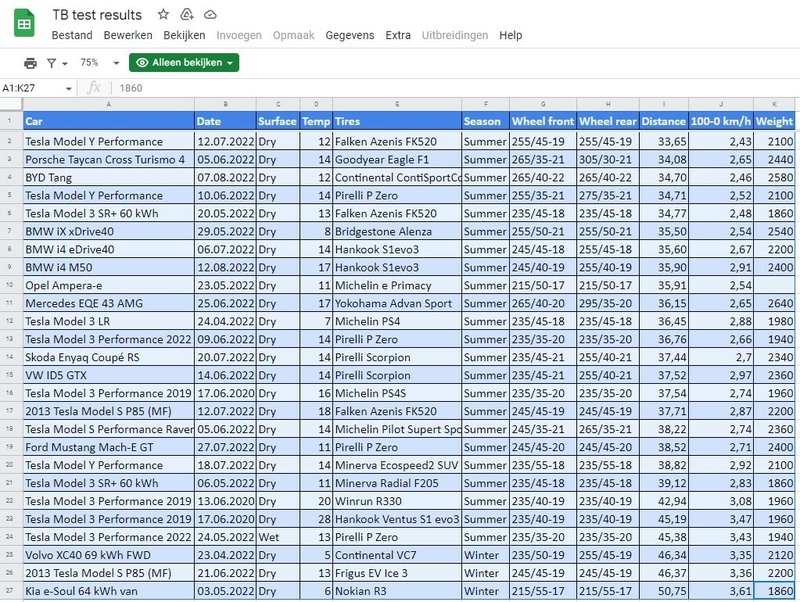Viewport: 800px width, 602px height.
Task: Star the TB test results document
Action: [163, 14]
